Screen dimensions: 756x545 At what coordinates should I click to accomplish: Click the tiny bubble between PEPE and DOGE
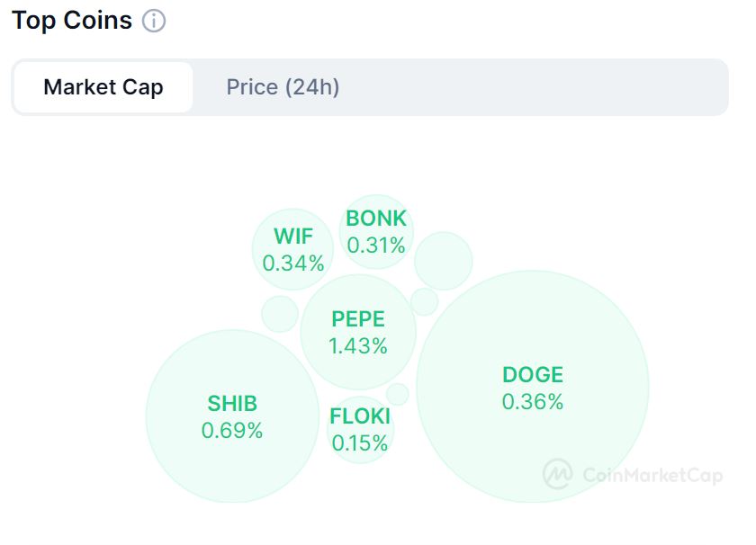pos(424,301)
